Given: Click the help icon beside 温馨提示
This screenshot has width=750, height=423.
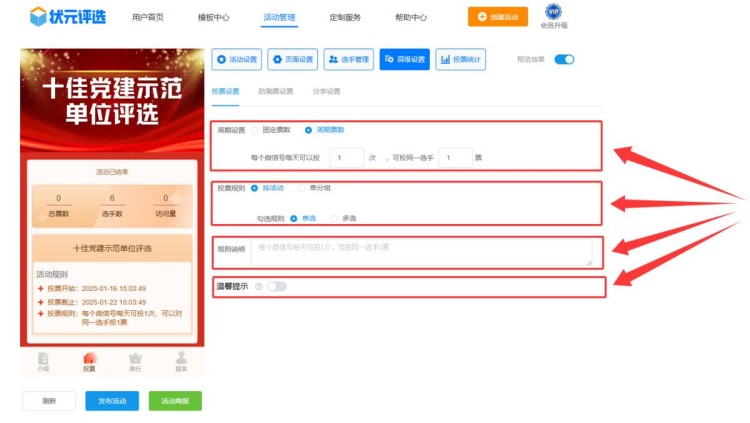Looking at the screenshot, I should point(258,287).
